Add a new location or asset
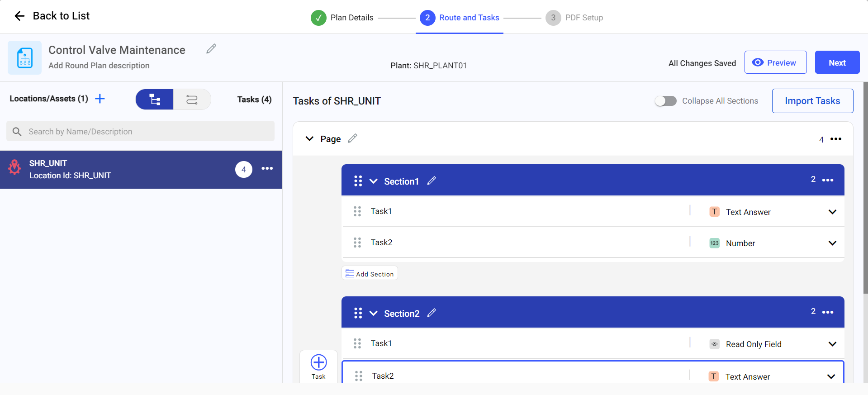This screenshot has height=395, width=868. click(100, 99)
